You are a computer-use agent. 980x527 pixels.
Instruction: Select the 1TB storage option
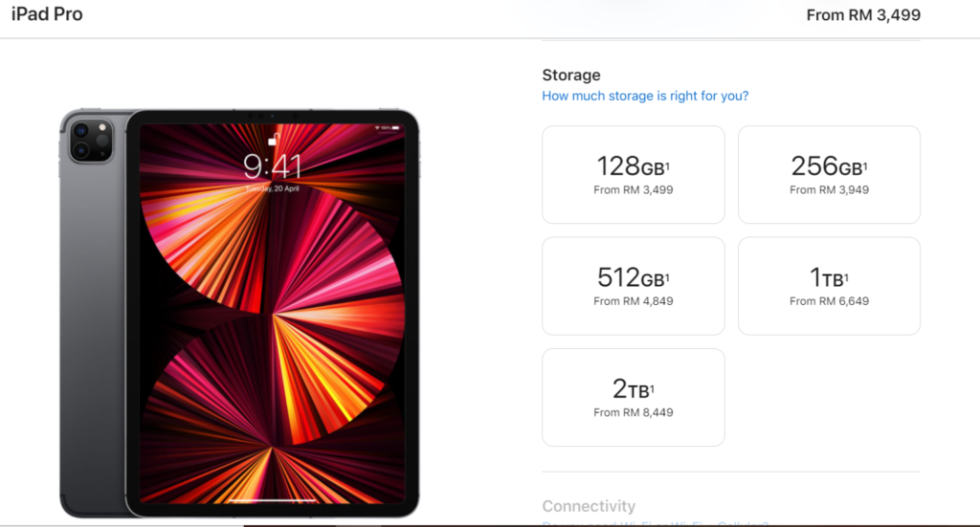coord(829,286)
